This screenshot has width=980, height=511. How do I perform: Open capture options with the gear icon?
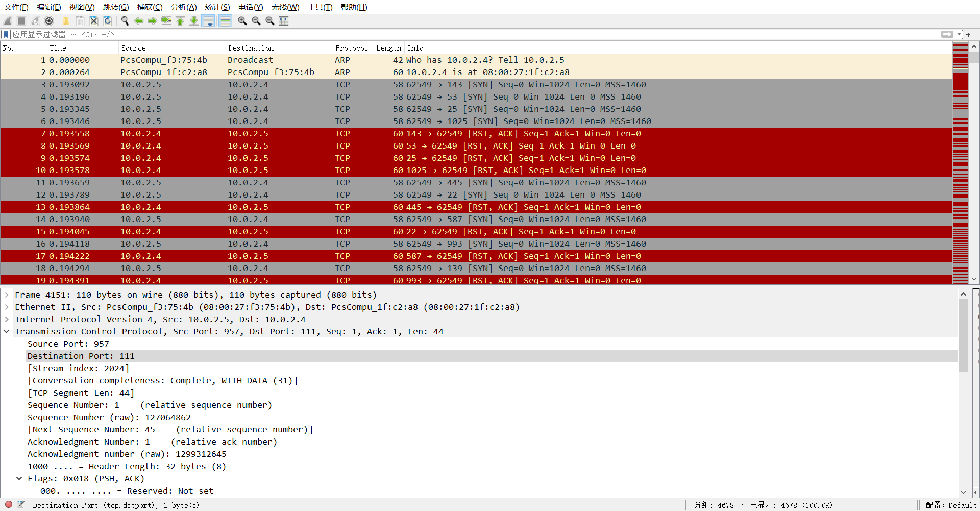tap(49, 21)
